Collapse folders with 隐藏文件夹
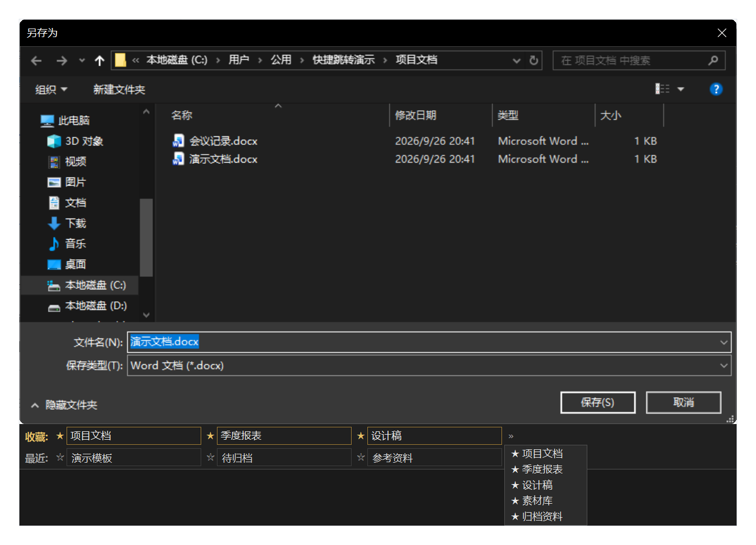The width and height of the screenshot is (756, 545). (64, 405)
